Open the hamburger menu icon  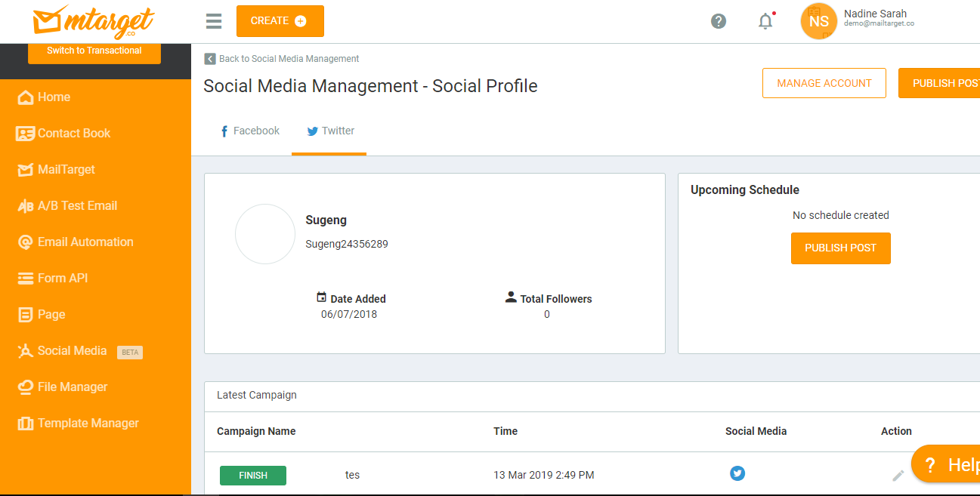[214, 21]
